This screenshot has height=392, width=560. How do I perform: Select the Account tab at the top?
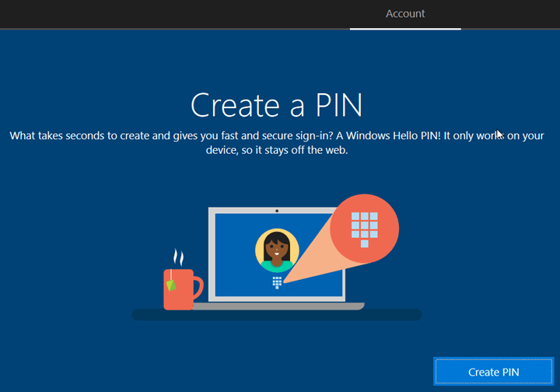pos(405,13)
